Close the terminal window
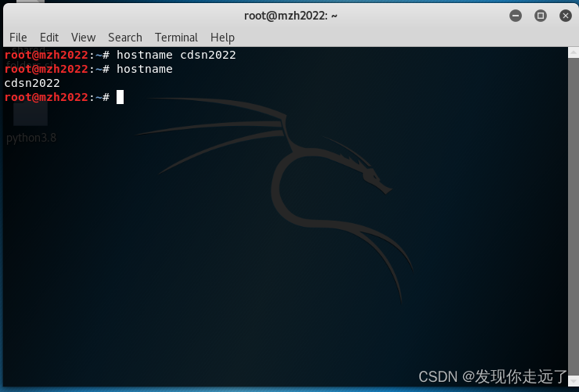The height and width of the screenshot is (392, 579). point(566,16)
